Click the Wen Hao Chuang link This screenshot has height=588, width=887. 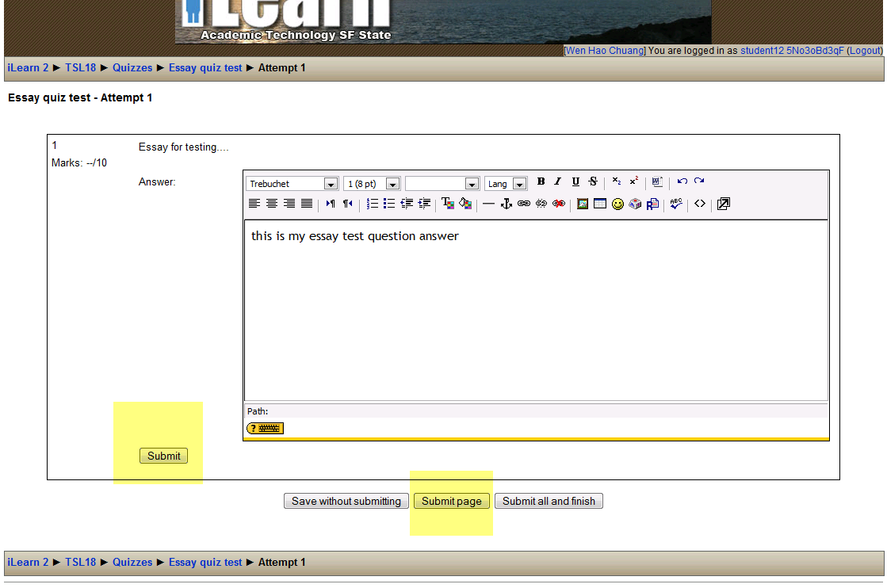pos(605,50)
